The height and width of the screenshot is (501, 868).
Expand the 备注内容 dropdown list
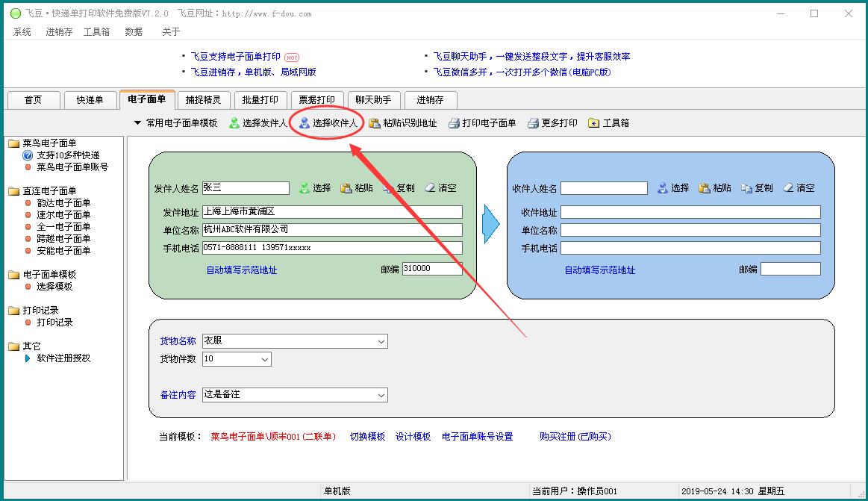(x=381, y=395)
